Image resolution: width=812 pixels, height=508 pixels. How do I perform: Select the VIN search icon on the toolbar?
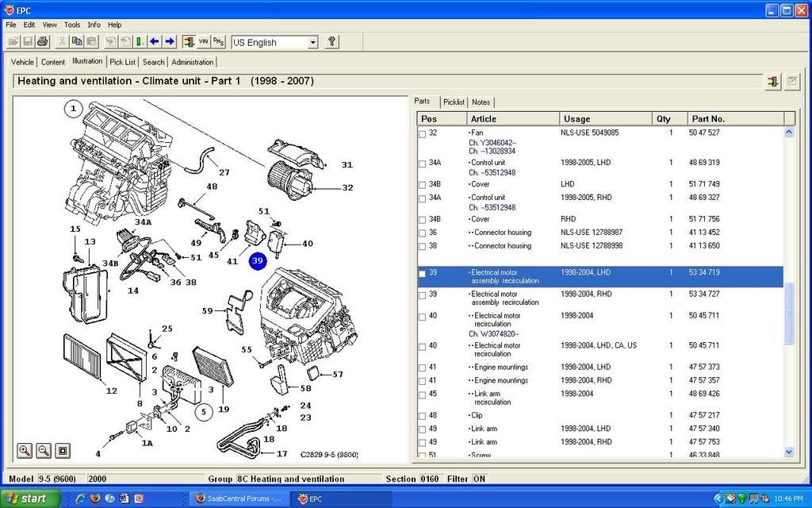click(x=203, y=41)
